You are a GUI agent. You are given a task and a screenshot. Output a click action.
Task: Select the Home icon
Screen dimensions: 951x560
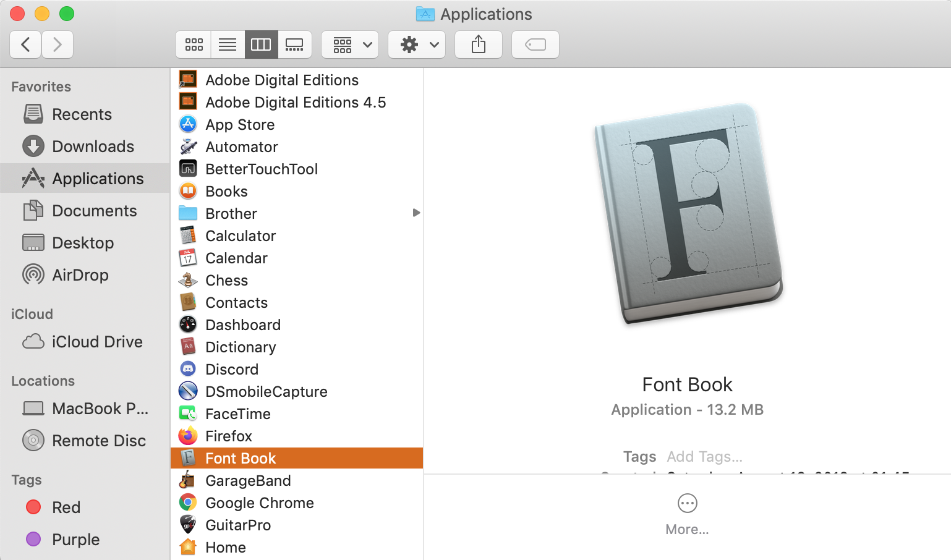[188, 547]
